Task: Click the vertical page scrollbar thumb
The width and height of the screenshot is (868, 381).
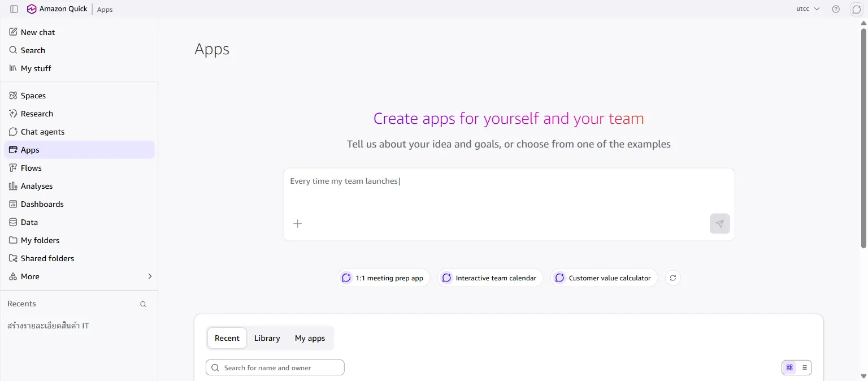Action: point(863,138)
